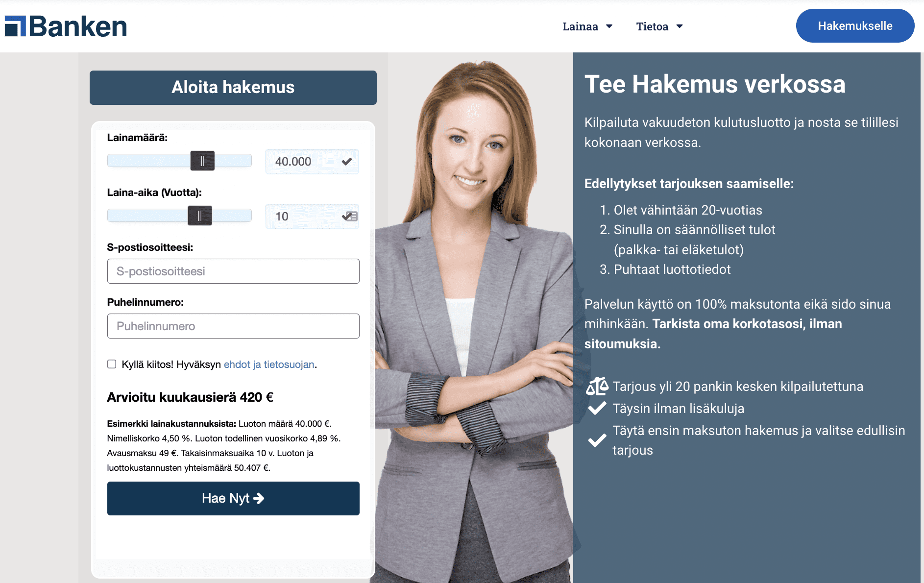This screenshot has height=583, width=924.
Task: Tick the Kyllä kiitos terms checkbox
Action: pyautogui.click(x=112, y=364)
